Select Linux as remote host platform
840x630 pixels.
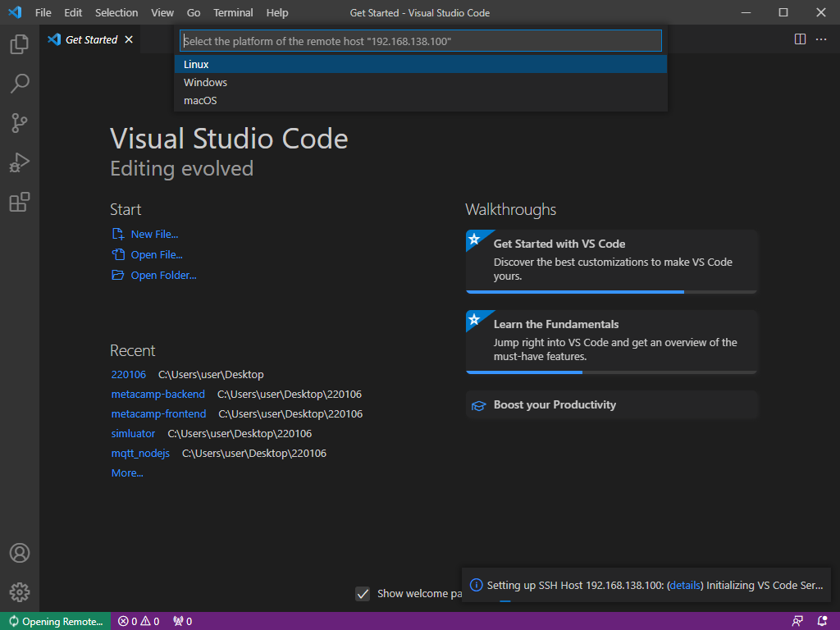point(421,64)
